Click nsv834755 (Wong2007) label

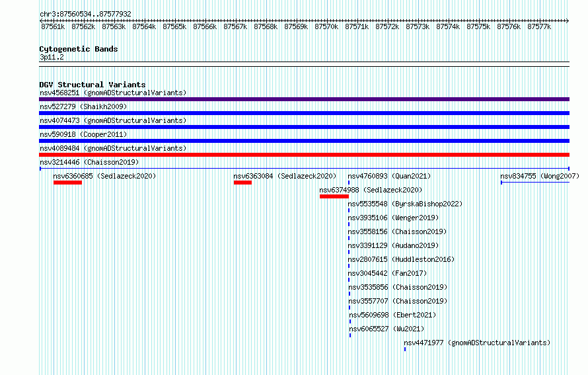(x=540, y=176)
